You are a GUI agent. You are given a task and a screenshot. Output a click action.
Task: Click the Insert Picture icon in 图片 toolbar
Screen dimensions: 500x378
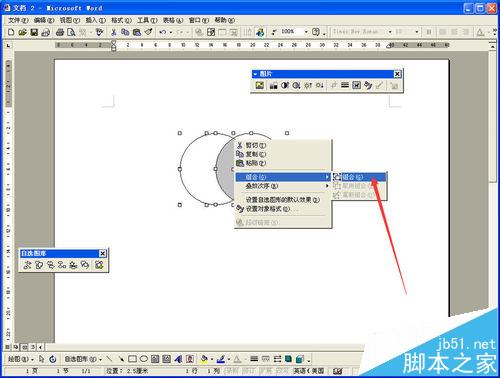(260, 85)
